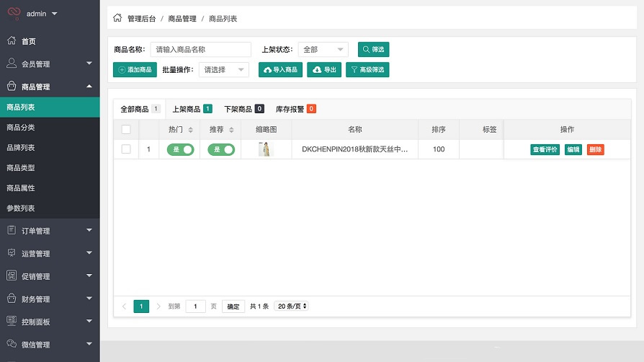The width and height of the screenshot is (644, 362).
Task: Switch to the 全部商品 tab
Action: (x=139, y=109)
